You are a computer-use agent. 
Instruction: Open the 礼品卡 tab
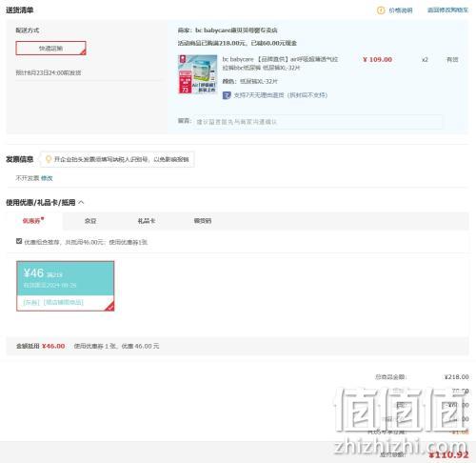pyautogui.click(x=147, y=221)
